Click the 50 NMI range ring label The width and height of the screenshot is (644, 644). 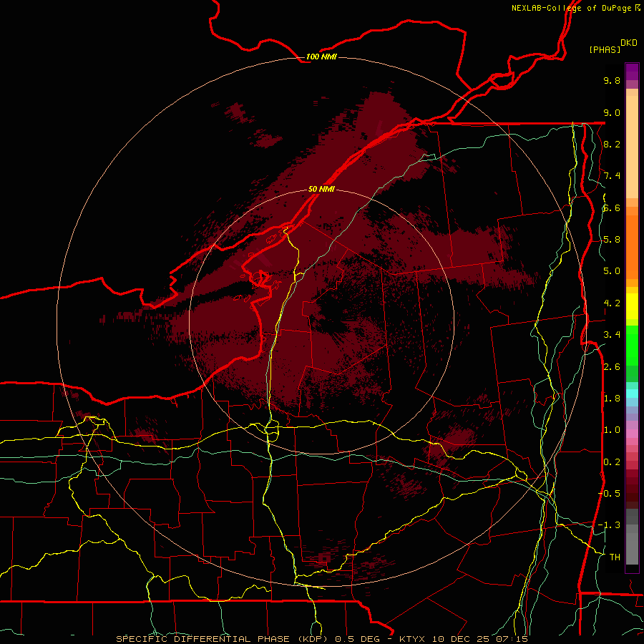point(321,189)
